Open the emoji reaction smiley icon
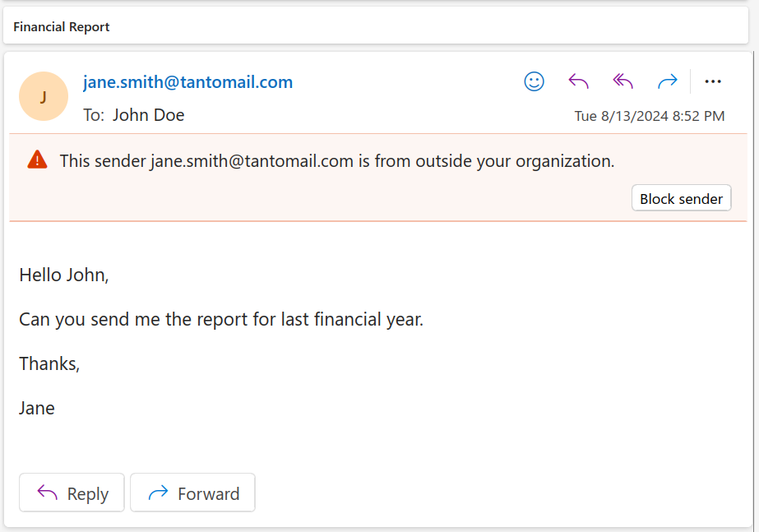 click(x=535, y=81)
